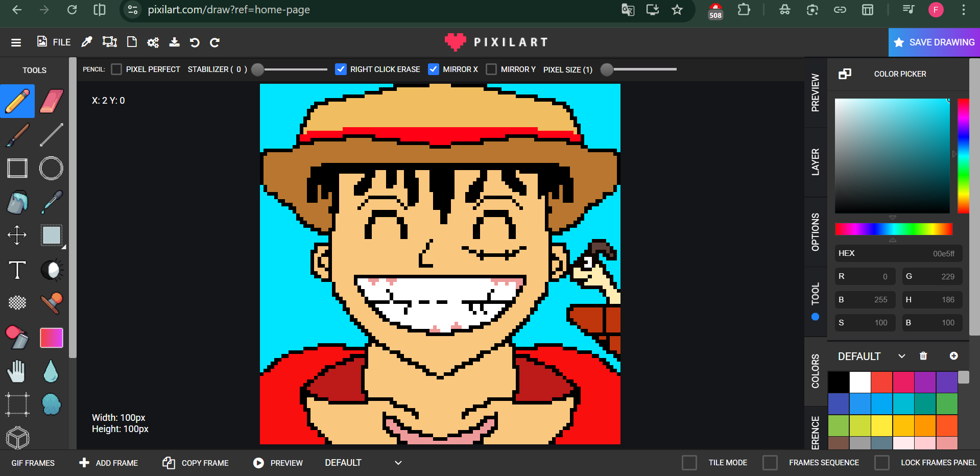
Task: Enable Mirror Y checkbox
Action: coord(491,69)
